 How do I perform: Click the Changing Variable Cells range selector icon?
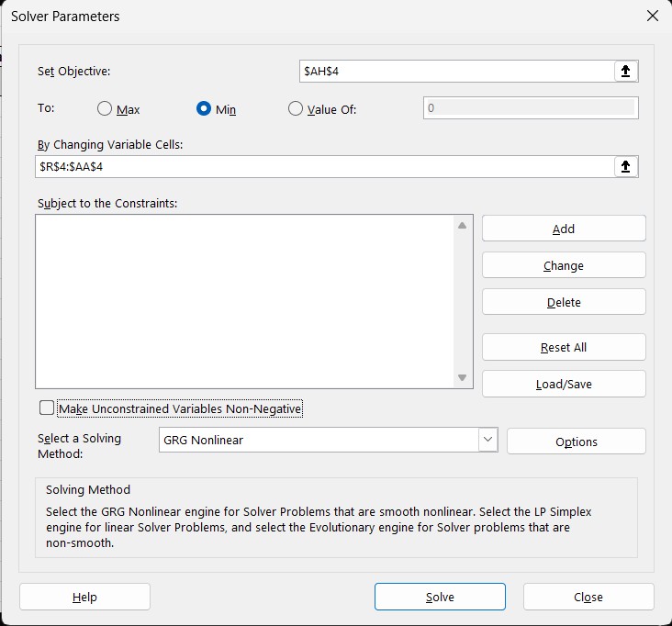pos(625,166)
